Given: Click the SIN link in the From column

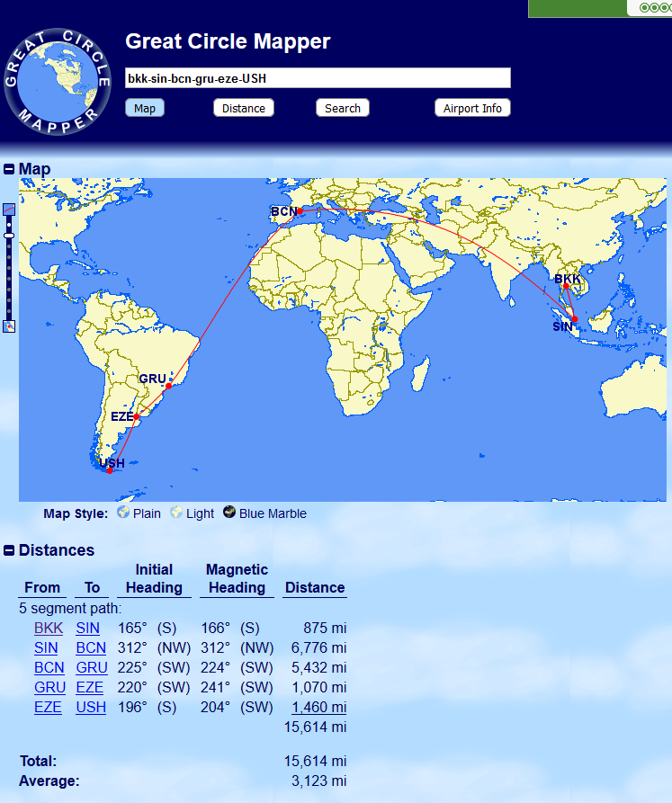Looking at the screenshot, I should [46, 647].
